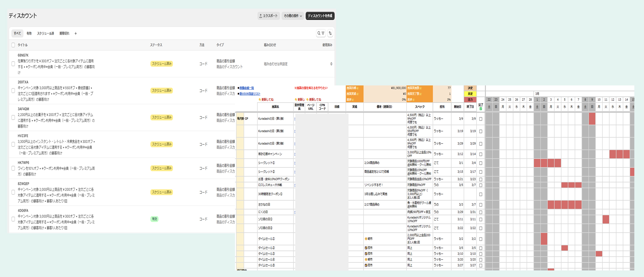Image resolution: width=644 pixels, height=277 pixels.
Task: Click the hand emoji beside 施策目標
Action: click(358, 88)
